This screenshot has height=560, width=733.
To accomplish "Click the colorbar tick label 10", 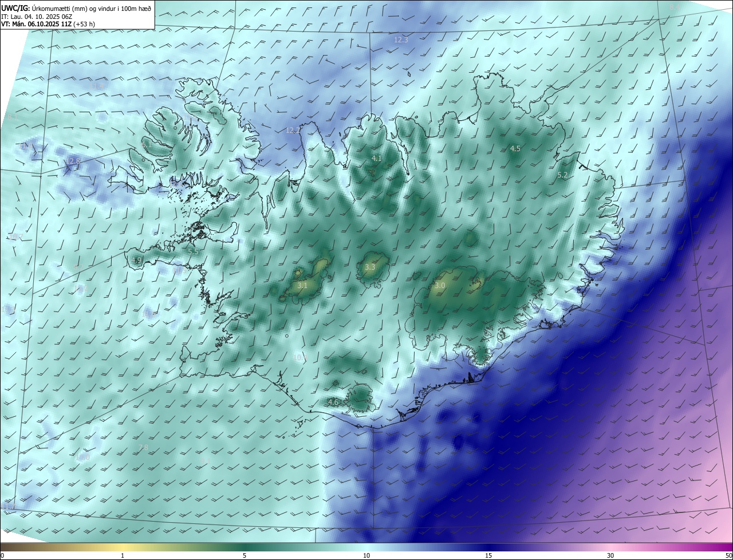I will pyautogui.click(x=366, y=555).
